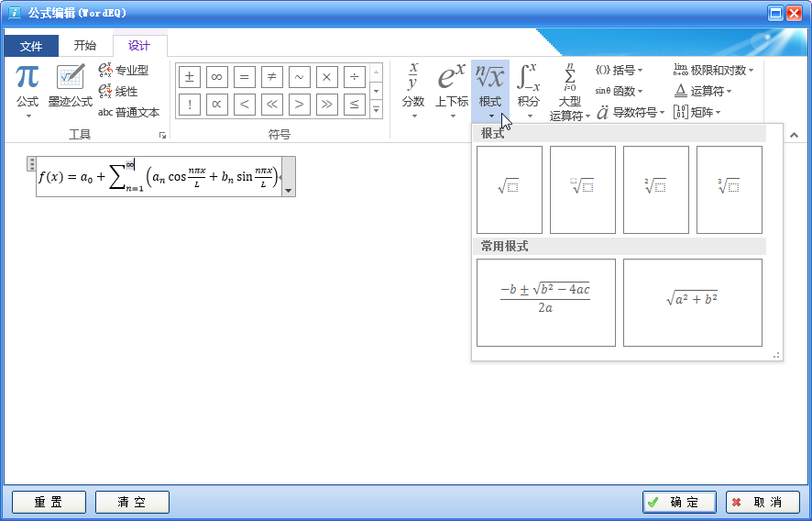812x521 pixels.
Task: Open the 极限和对数 limit and log dropdown
Action: (713, 70)
